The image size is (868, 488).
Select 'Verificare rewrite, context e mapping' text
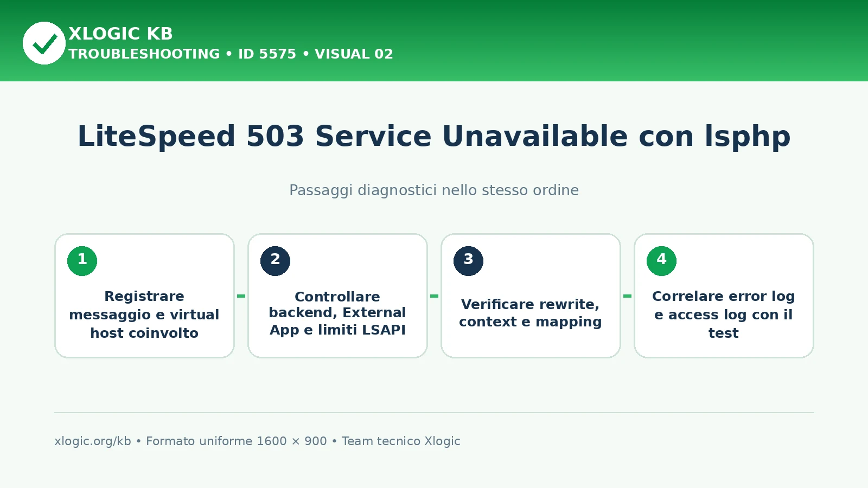tap(531, 313)
